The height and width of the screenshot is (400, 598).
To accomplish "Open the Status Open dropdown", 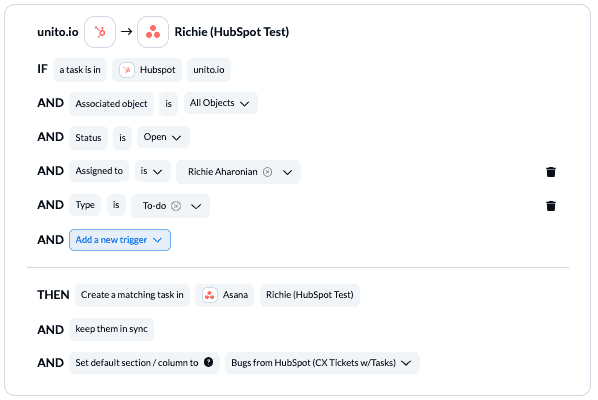I will (163, 137).
